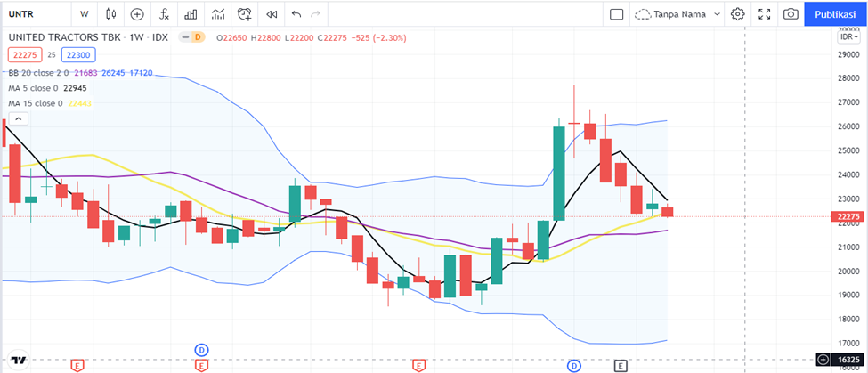Select the MA 15 close 0 indicator legend

tap(36, 103)
